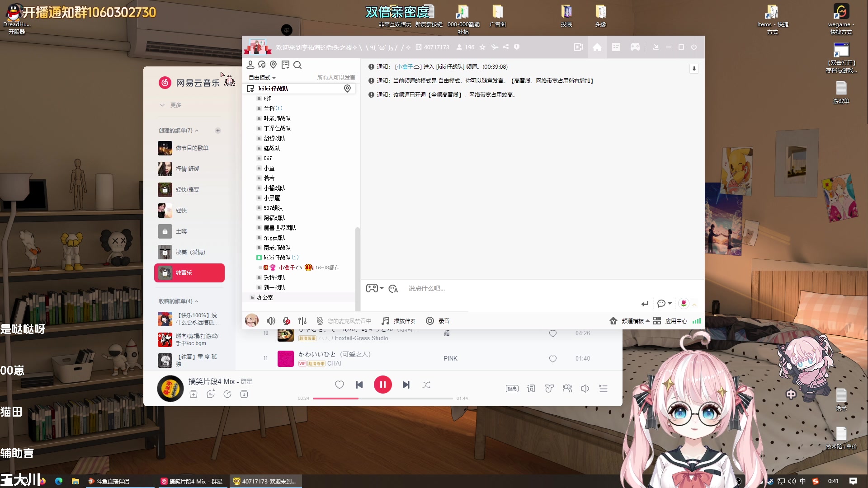Viewport: 868px width, 488px height.
Task: Click the airplane invite icon in YY header
Action: (495, 47)
